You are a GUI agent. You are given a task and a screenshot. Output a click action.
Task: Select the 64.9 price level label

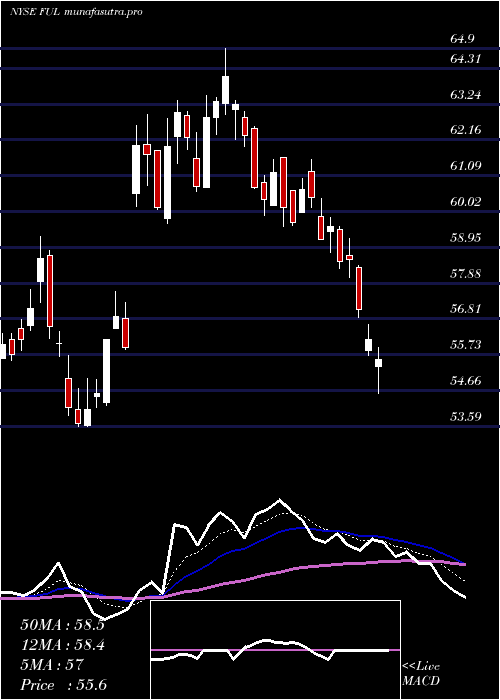pos(462,39)
